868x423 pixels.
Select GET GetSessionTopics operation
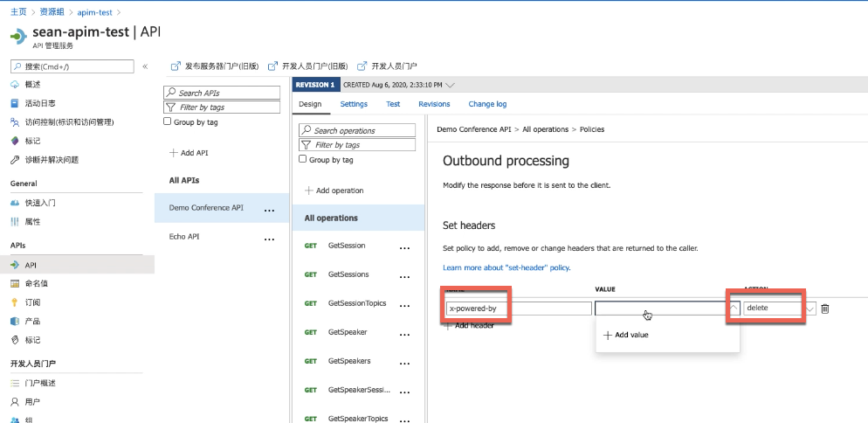357,303
